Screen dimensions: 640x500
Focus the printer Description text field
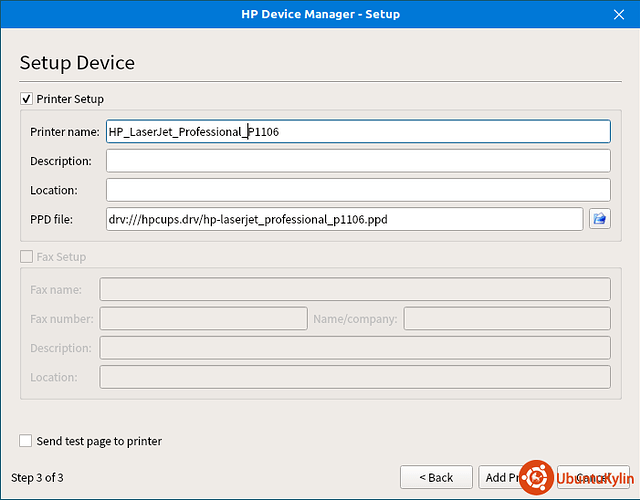[358, 161]
